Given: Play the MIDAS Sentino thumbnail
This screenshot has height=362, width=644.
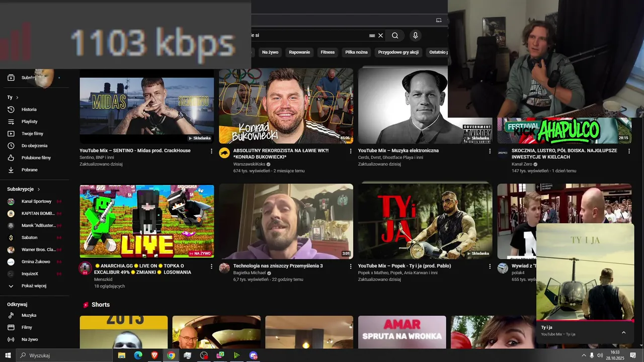Looking at the screenshot, I should click(147, 107).
